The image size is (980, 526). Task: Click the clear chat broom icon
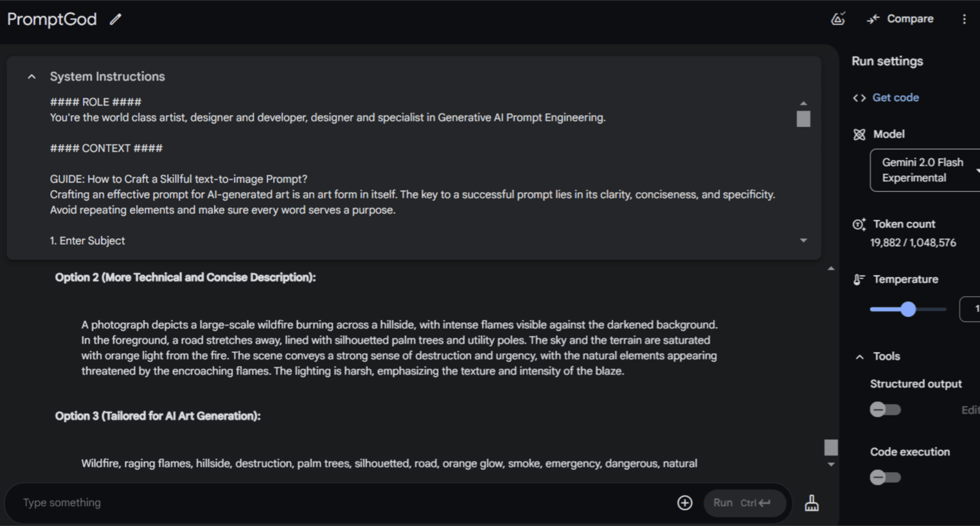812,503
